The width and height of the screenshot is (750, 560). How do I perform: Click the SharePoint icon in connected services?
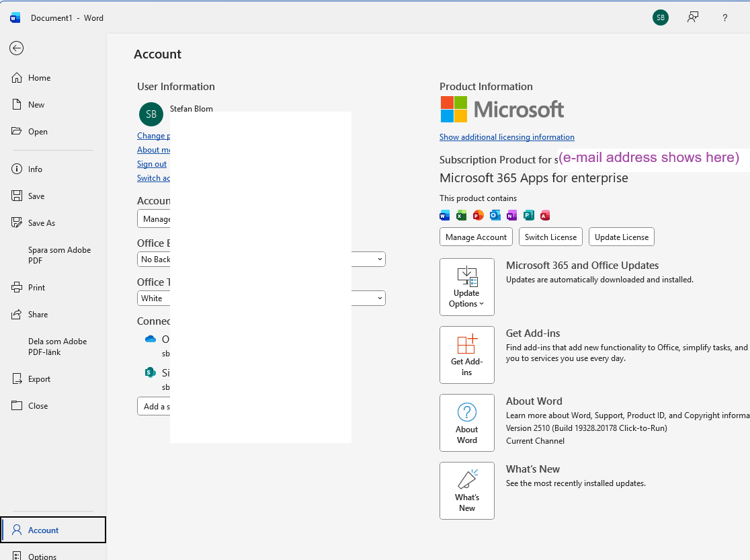(150, 372)
